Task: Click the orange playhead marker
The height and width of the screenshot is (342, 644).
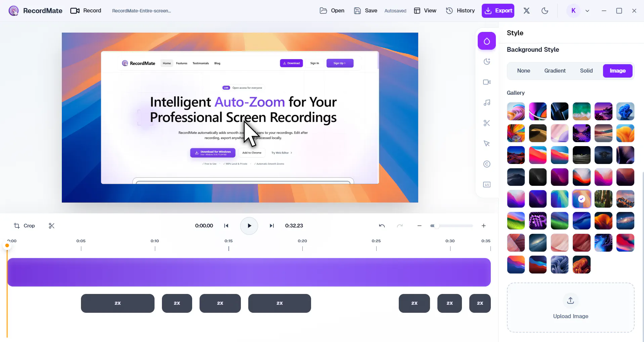Action: click(x=7, y=246)
